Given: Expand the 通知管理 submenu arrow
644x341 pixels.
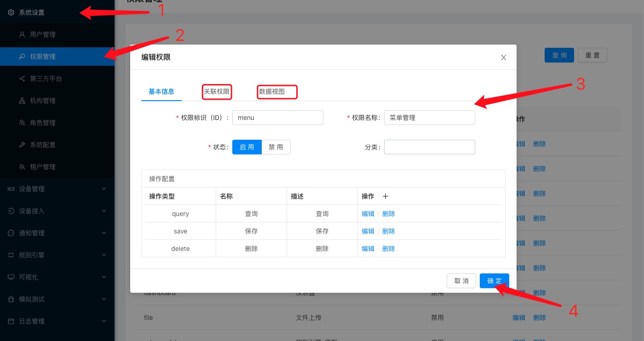Looking at the screenshot, I should tap(103, 233).
